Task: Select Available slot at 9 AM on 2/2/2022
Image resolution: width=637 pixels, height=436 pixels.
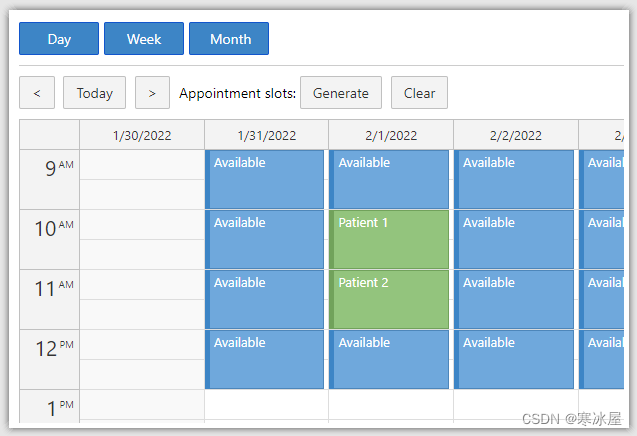Action: [x=515, y=179]
